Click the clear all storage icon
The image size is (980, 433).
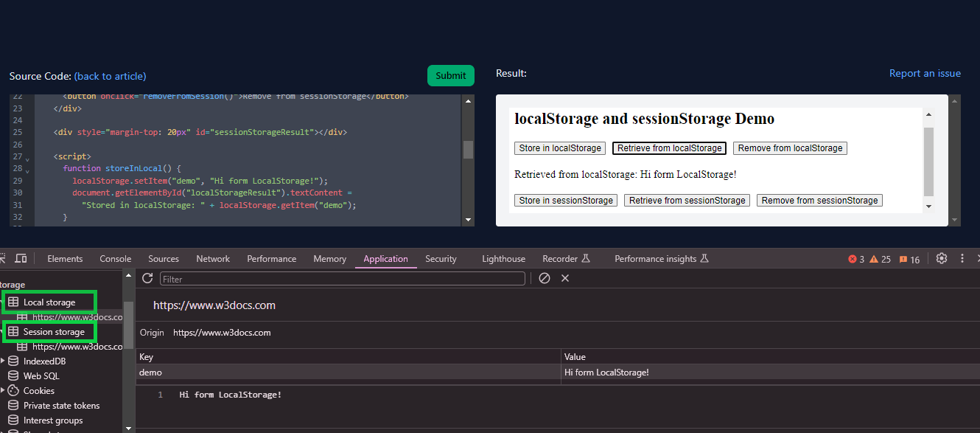click(545, 278)
